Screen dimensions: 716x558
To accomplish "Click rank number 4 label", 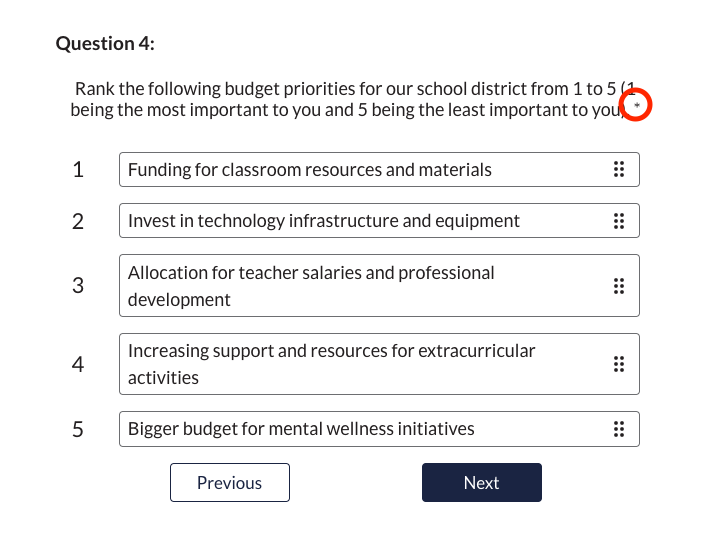I will point(78,364).
